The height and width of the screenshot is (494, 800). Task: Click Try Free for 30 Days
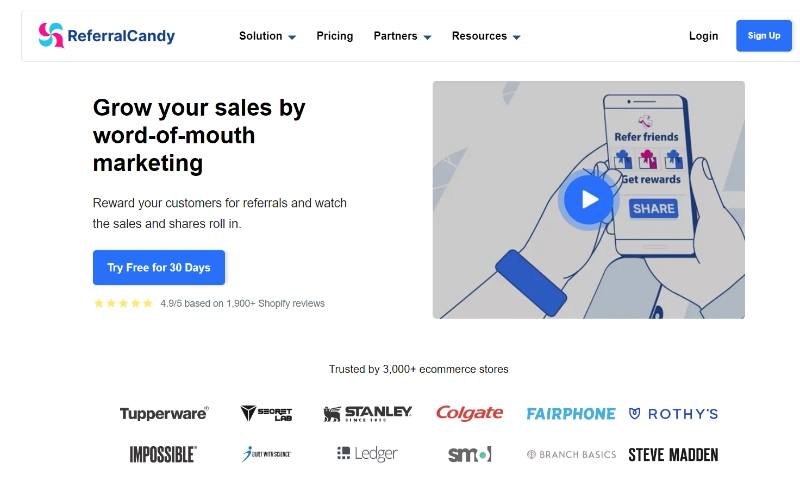[x=159, y=267]
